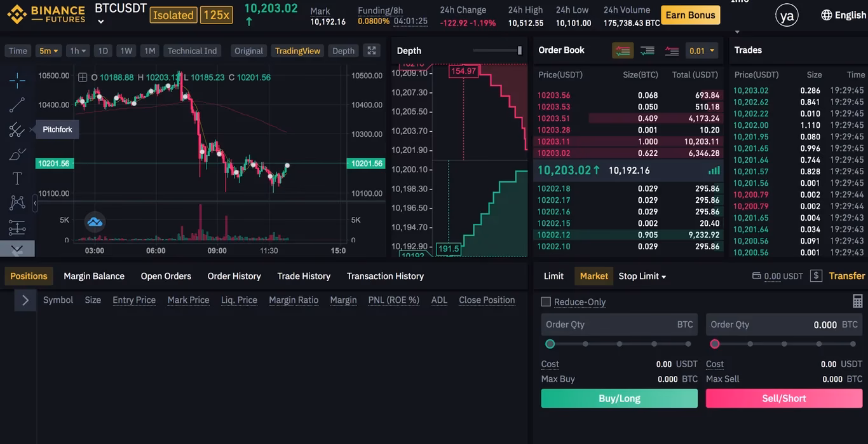Switch to the Limit order tab
The image size is (868, 444).
[553, 276]
